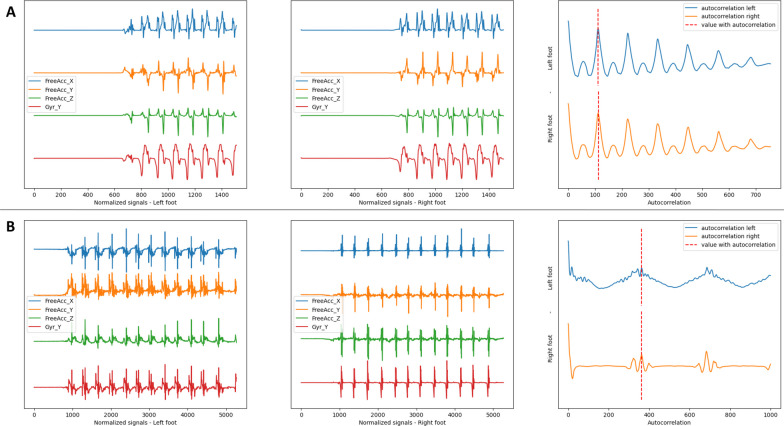
Task: Click FreeAcc_Z legend entry in panel B right foot plot
Action: coord(318,318)
